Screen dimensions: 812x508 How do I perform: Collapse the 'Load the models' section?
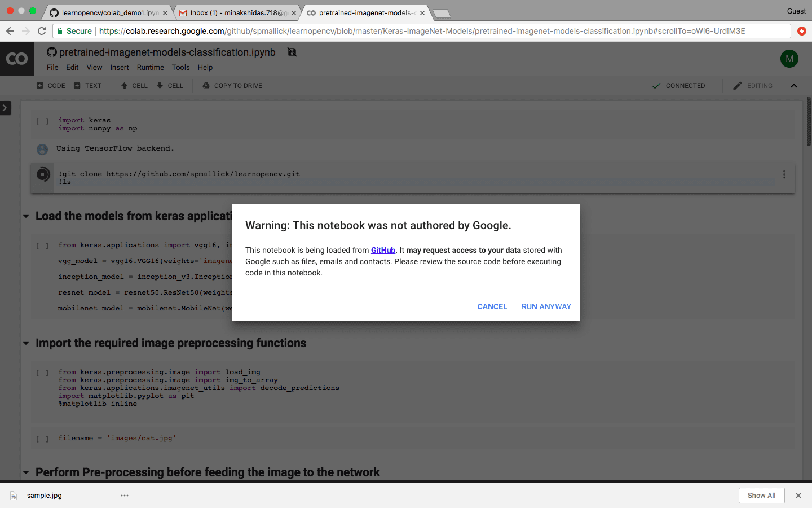tap(26, 216)
